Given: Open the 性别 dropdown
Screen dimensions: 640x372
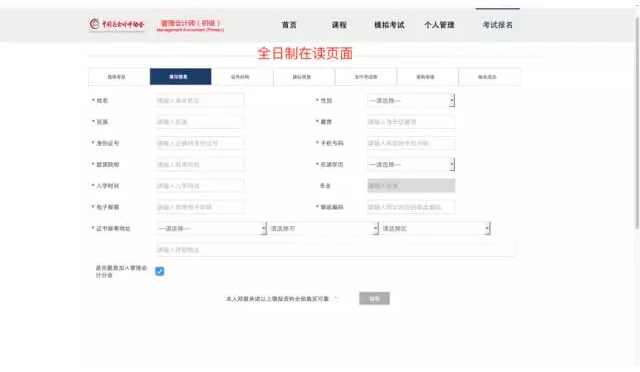Looking at the screenshot, I should pos(411,100).
